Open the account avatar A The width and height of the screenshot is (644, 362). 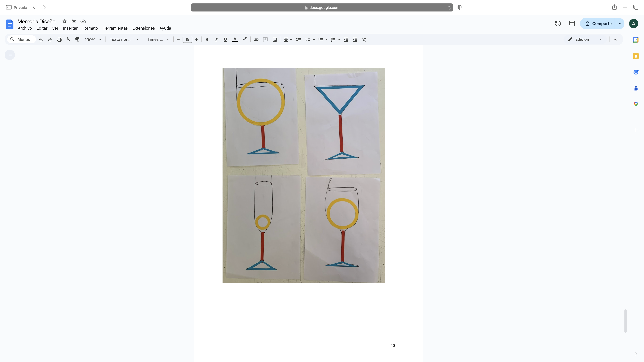634,23
